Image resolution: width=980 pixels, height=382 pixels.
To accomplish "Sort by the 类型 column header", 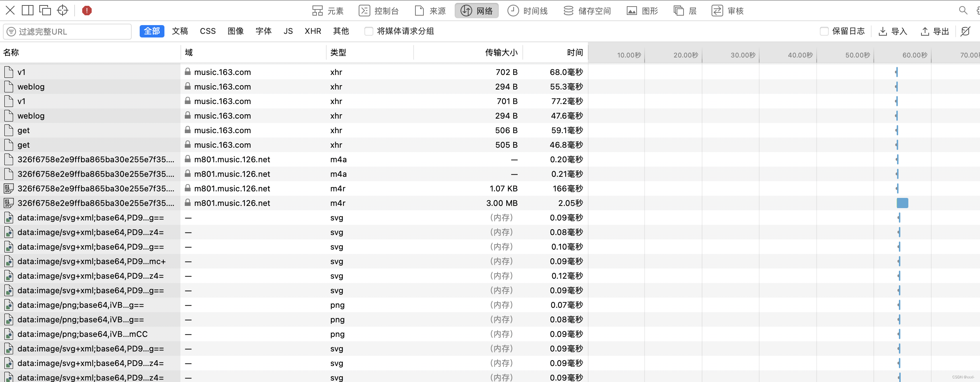I will [x=370, y=52].
